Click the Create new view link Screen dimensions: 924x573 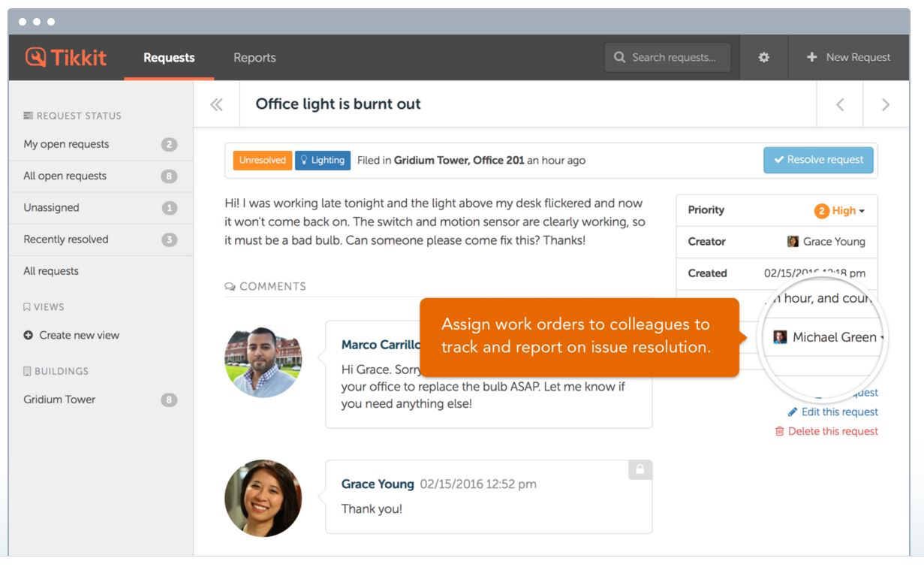[71, 336]
